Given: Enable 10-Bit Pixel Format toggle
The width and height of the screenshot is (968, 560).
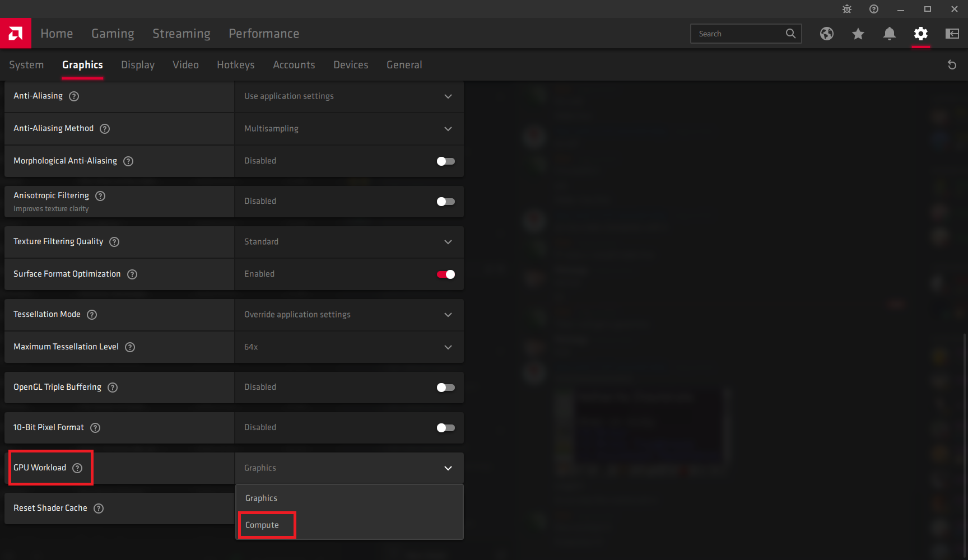Looking at the screenshot, I should pos(446,428).
